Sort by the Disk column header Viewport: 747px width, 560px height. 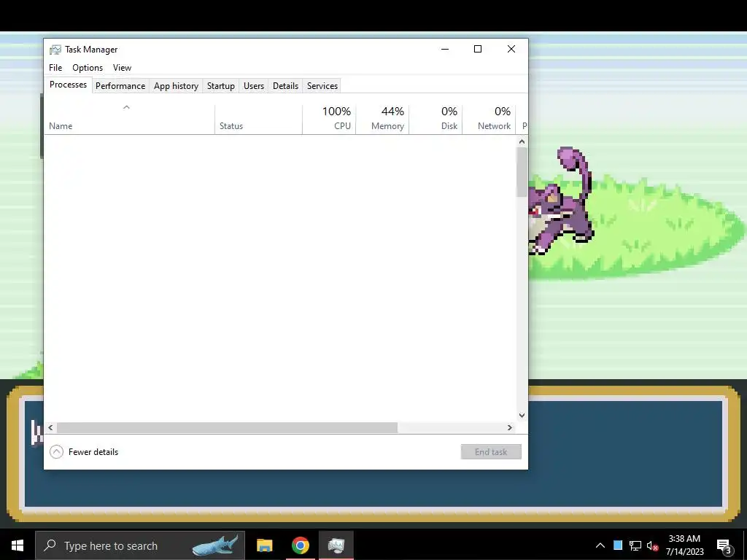(x=436, y=119)
